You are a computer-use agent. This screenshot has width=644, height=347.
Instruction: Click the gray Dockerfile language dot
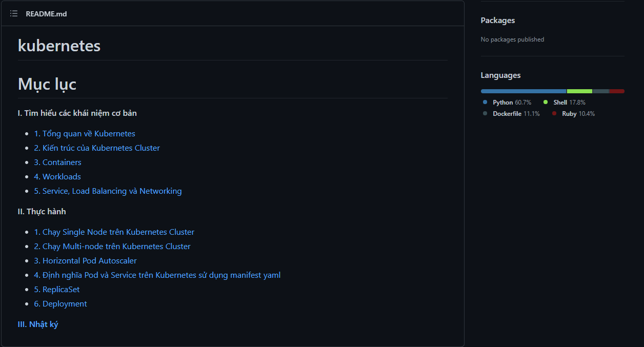tap(485, 114)
